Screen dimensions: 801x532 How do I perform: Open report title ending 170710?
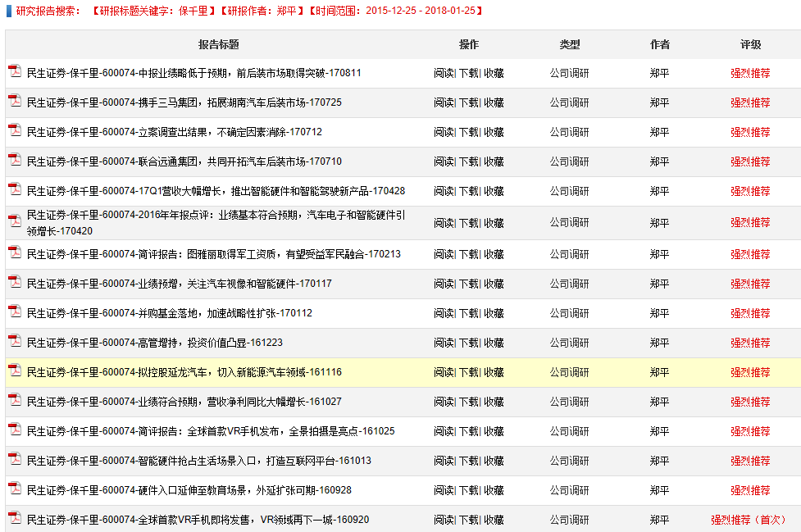184,161
